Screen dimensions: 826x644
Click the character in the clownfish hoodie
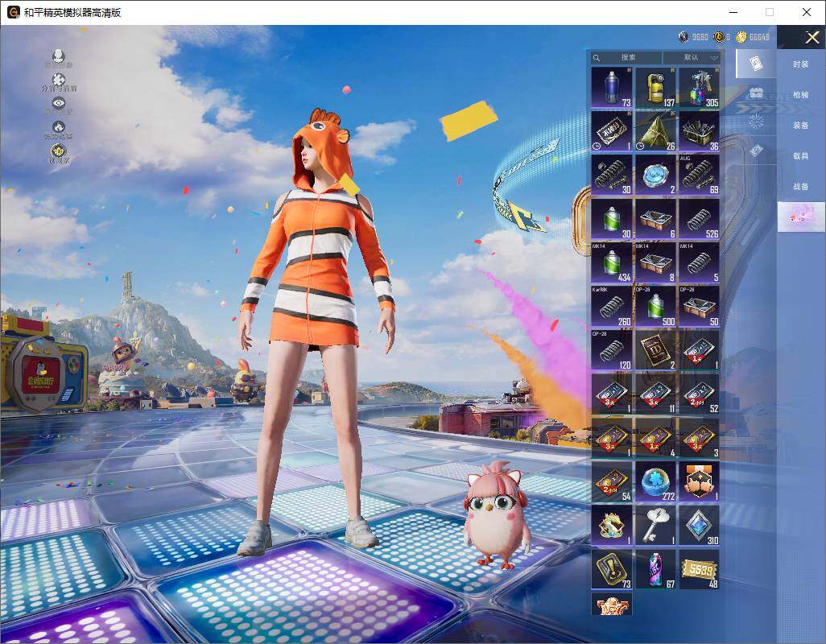click(x=318, y=332)
